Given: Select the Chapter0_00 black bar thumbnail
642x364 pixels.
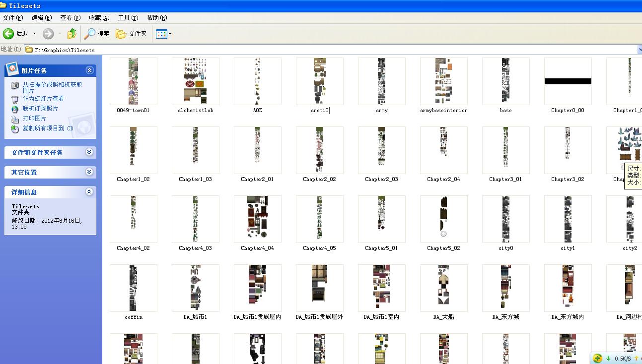Looking at the screenshot, I should point(568,81).
